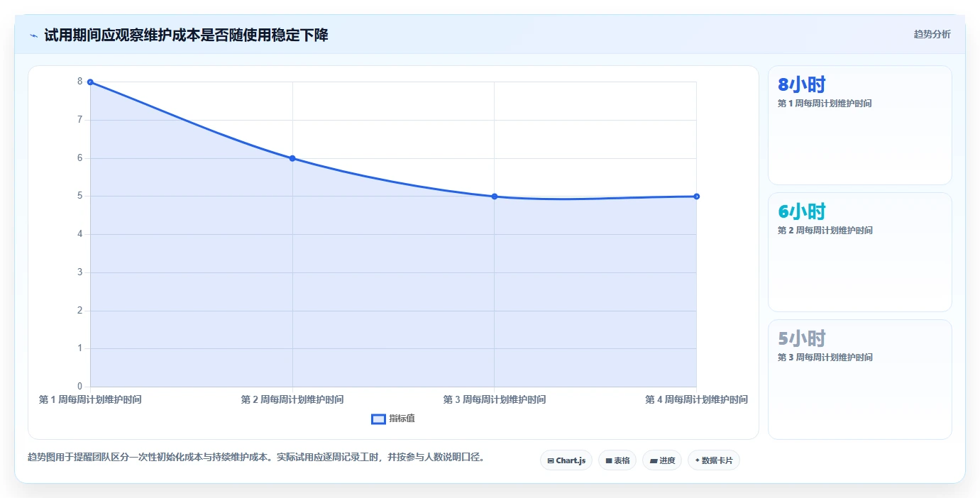
Task: Click the week 3 data point at 5
Action: [495, 197]
